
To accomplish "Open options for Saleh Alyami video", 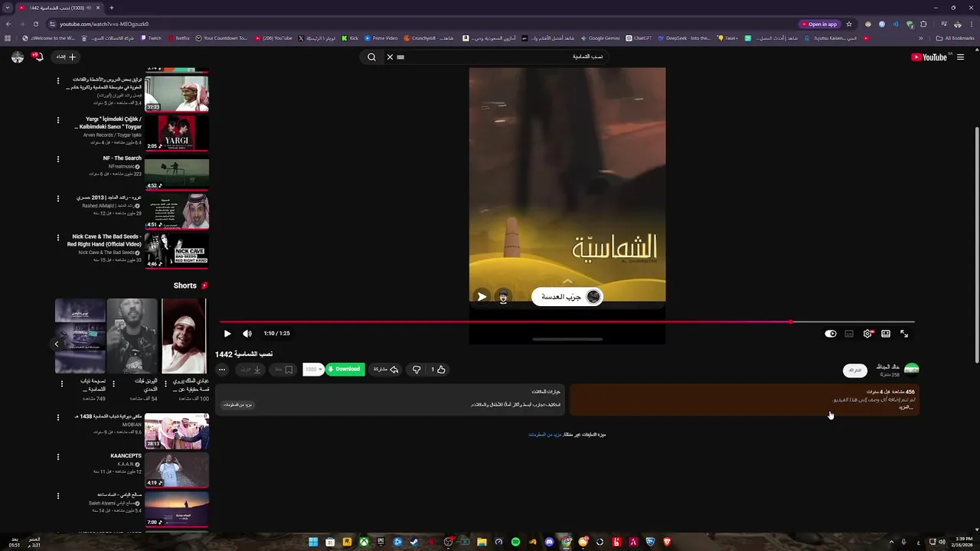I will (x=57, y=496).
